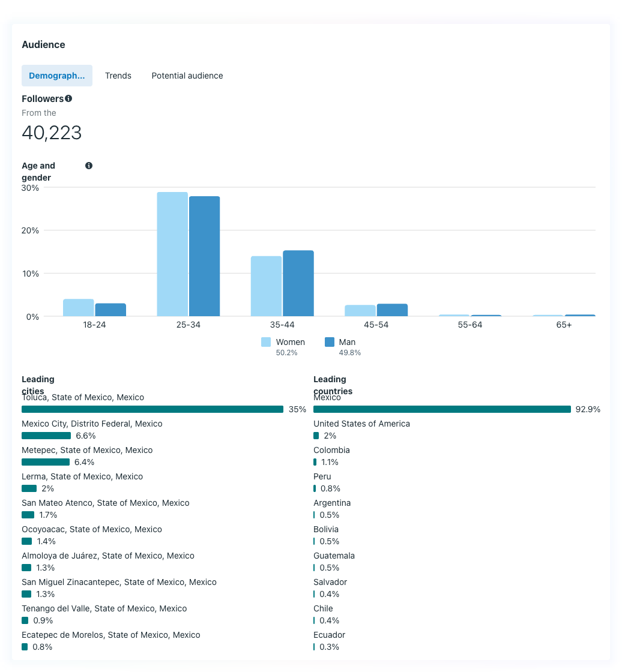634x672 pixels.
Task: Click the Ecatepec de Morelos city label
Action: coord(111,635)
